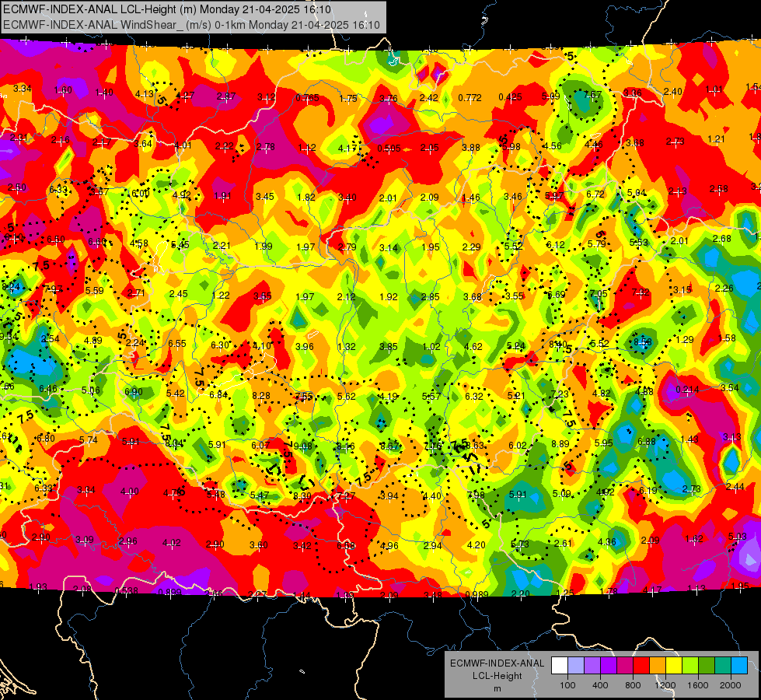Click the wind shear value 9.34
The height and width of the screenshot is (700, 761).
pos(7,337)
